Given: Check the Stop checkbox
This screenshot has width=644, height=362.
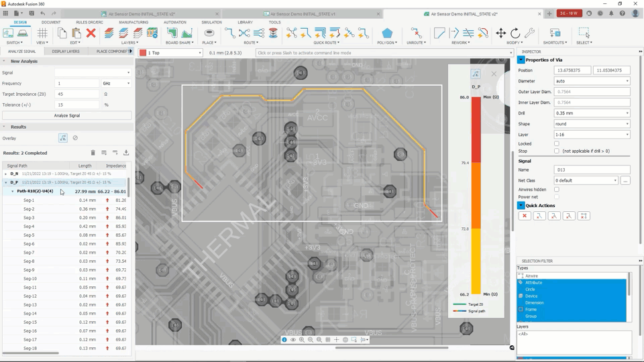Looking at the screenshot, I should [x=557, y=151].
